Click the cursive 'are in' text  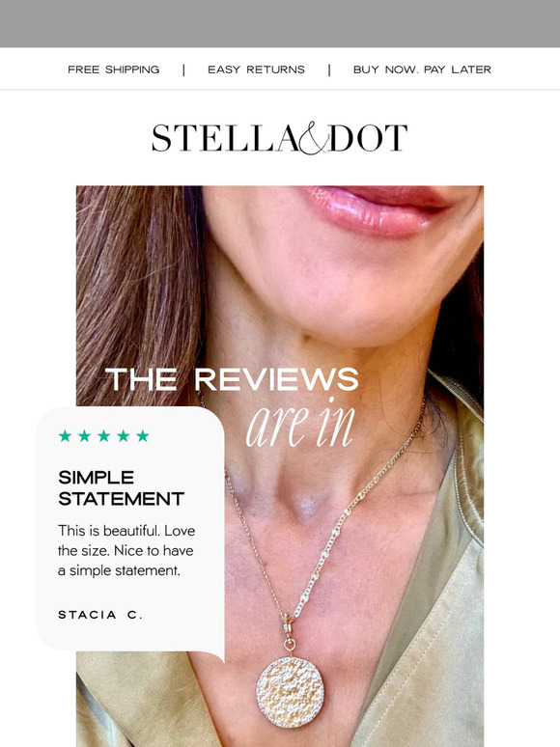click(300, 423)
